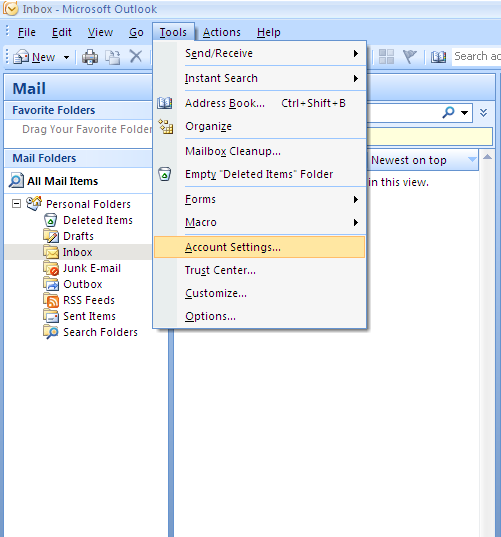Choose Trust Center from Tools menu

[260, 270]
